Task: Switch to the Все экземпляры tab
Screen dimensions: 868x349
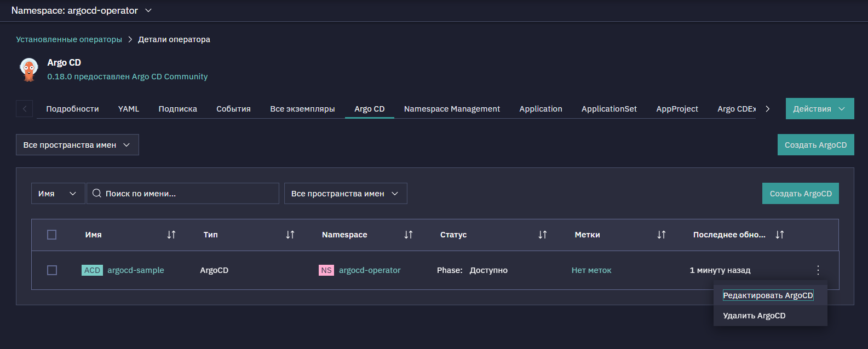Action: pos(302,109)
